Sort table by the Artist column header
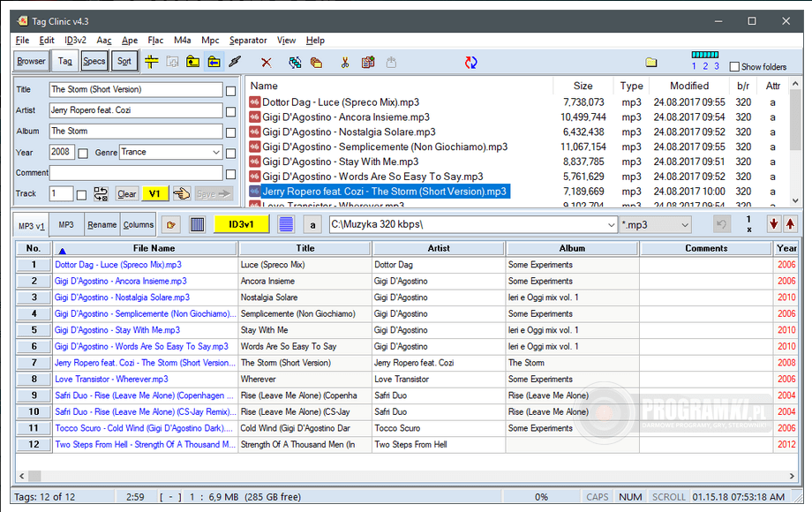Image resolution: width=812 pixels, height=512 pixels. 439,248
